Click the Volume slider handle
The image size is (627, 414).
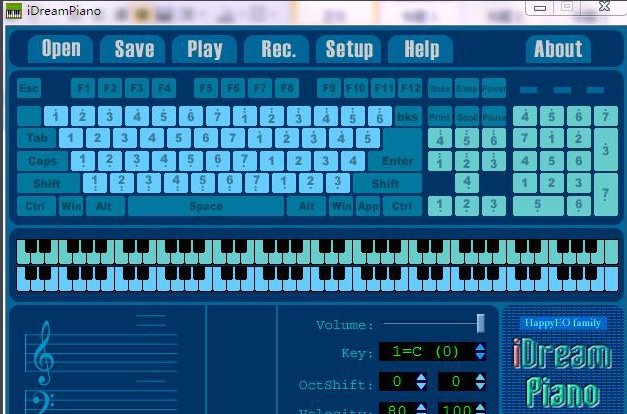coord(480,322)
